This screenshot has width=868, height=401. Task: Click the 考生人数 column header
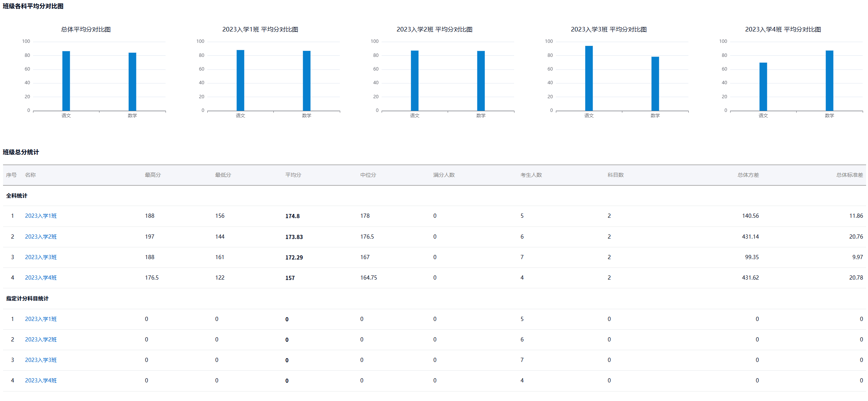[531, 175]
